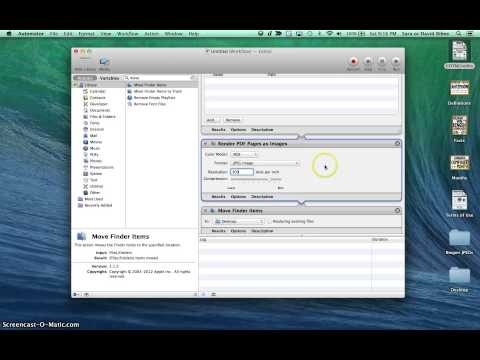Open the File menu

54,34
